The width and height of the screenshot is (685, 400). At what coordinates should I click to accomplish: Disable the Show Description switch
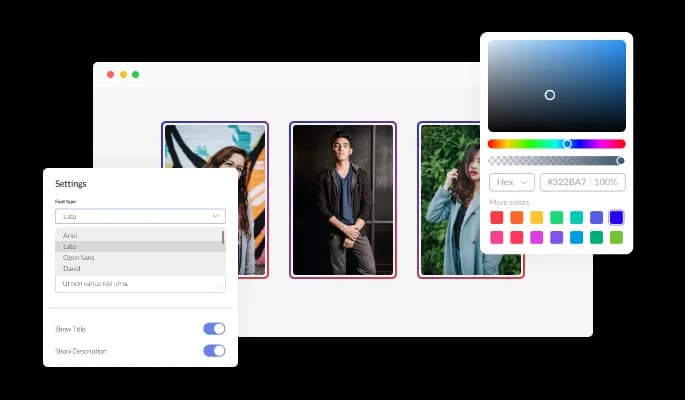pyautogui.click(x=214, y=350)
